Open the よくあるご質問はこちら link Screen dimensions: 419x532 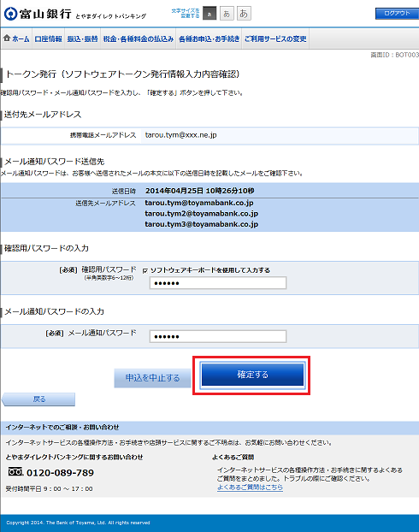tap(250, 488)
